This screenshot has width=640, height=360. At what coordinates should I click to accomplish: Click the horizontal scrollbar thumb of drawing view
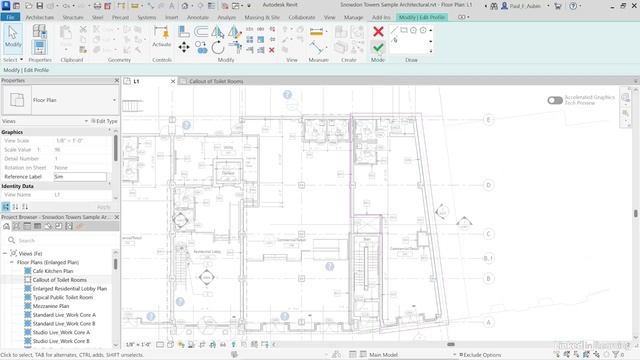click(451, 344)
